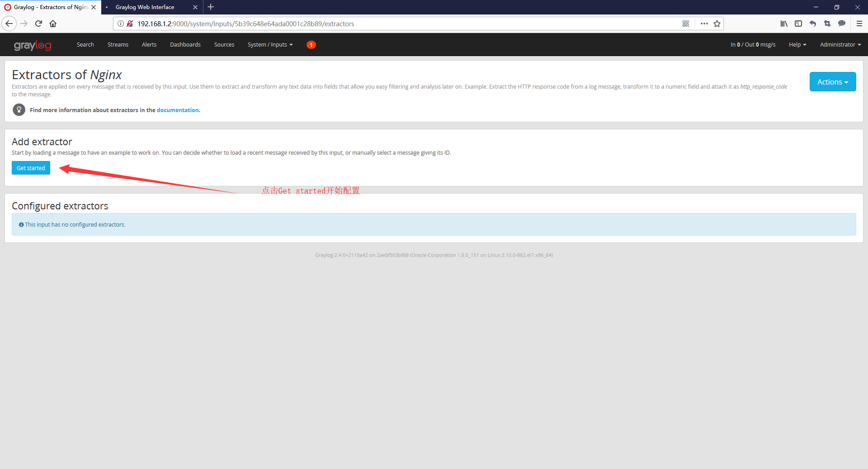Go to Streams in navigation
This screenshot has width=868, height=469.
[x=118, y=45]
